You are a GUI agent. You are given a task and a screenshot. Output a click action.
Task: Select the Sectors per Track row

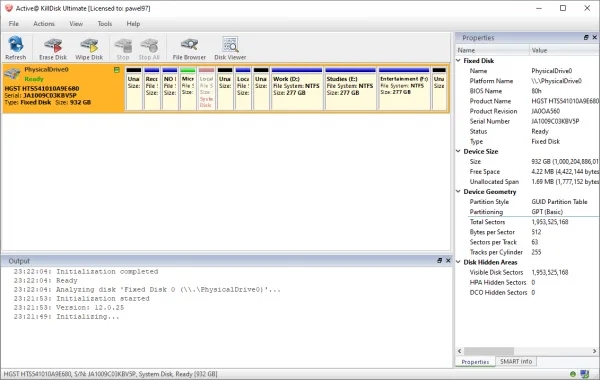click(x=527, y=242)
